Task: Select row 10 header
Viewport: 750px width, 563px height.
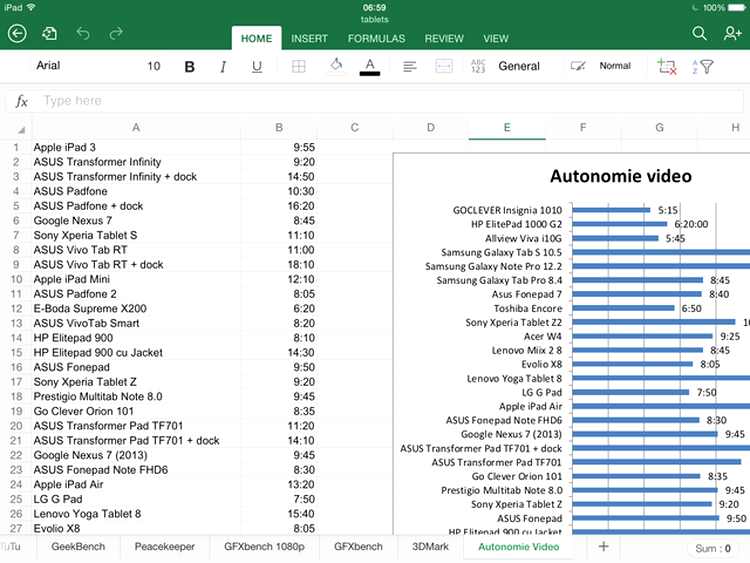Action: coord(16,279)
